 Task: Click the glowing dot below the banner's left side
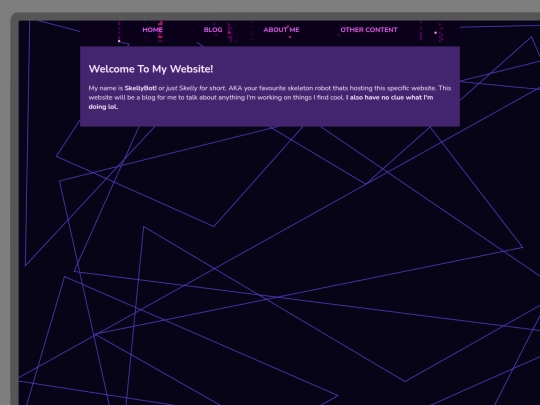pos(119,41)
